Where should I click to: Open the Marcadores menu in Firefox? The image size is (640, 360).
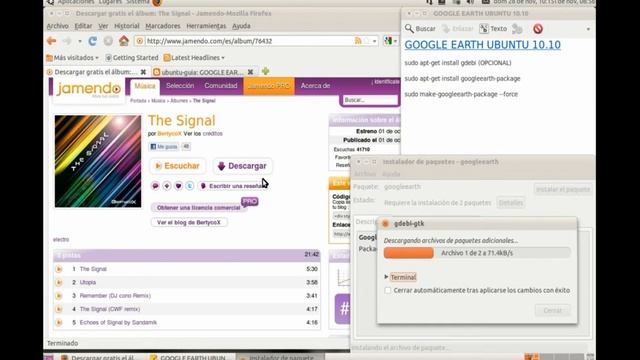pyautogui.click(x=163, y=26)
